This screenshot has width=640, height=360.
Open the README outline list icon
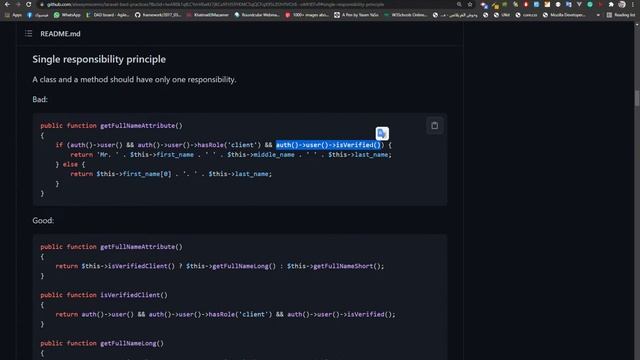click(x=28, y=33)
